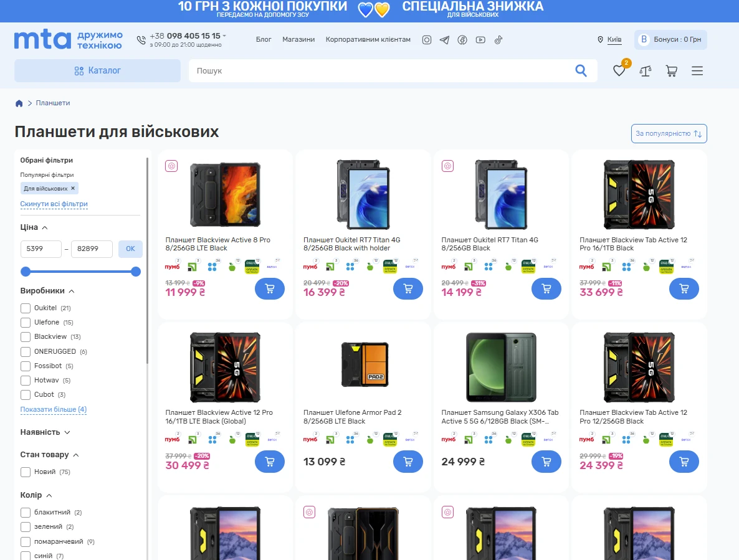Click the gift badge on Blackview Active 8 Pro
This screenshot has height=560, width=739.
tap(171, 166)
